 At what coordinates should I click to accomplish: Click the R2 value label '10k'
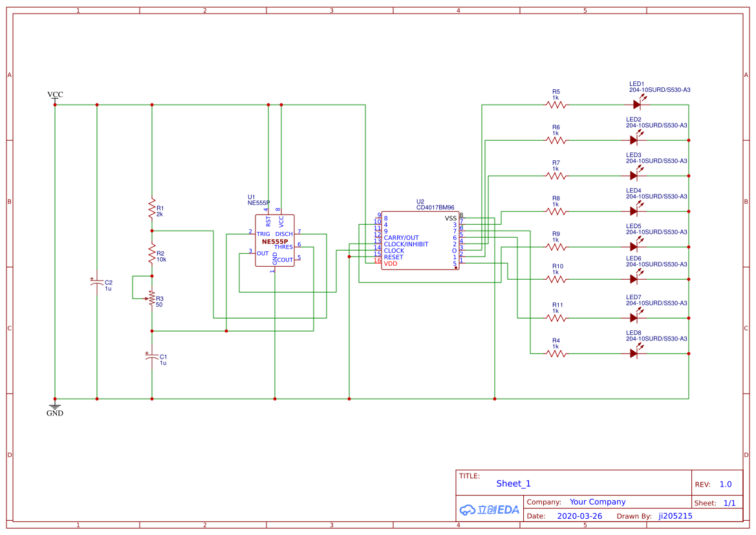point(161,260)
